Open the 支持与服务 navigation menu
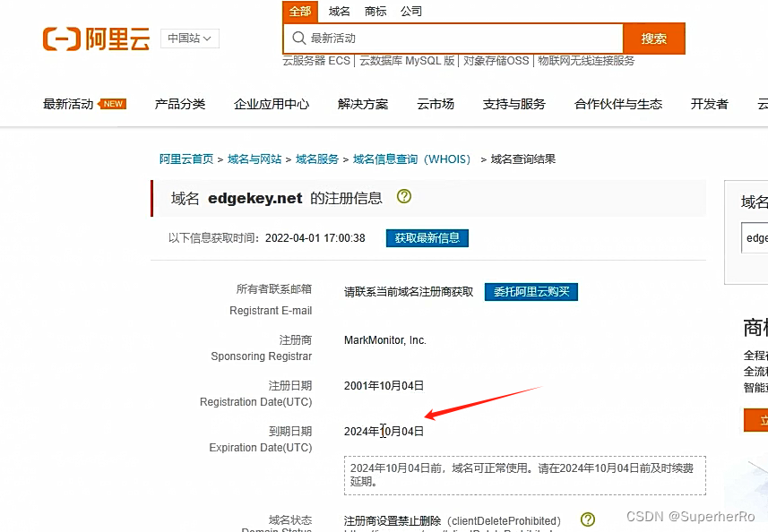Image resolution: width=768 pixels, height=532 pixels. 513,104
